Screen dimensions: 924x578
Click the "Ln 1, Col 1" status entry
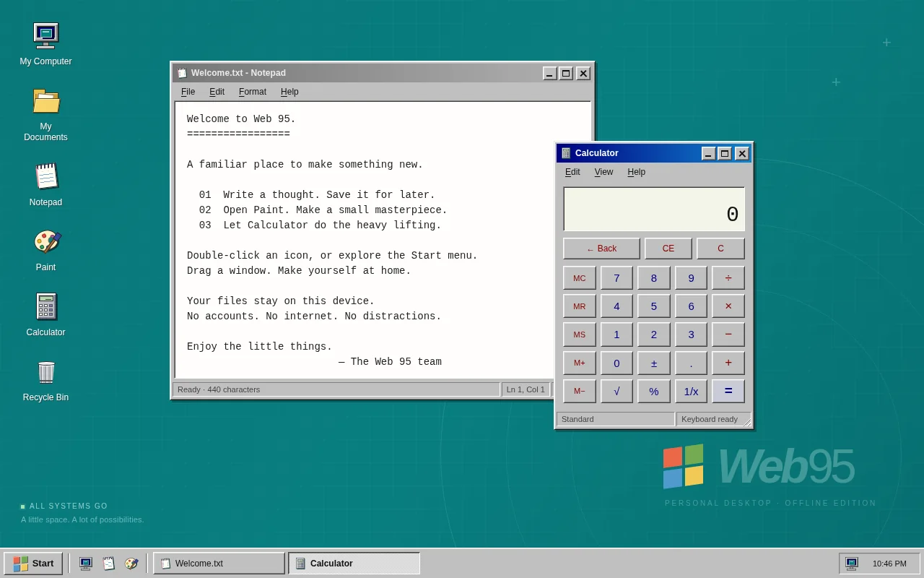[526, 389]
